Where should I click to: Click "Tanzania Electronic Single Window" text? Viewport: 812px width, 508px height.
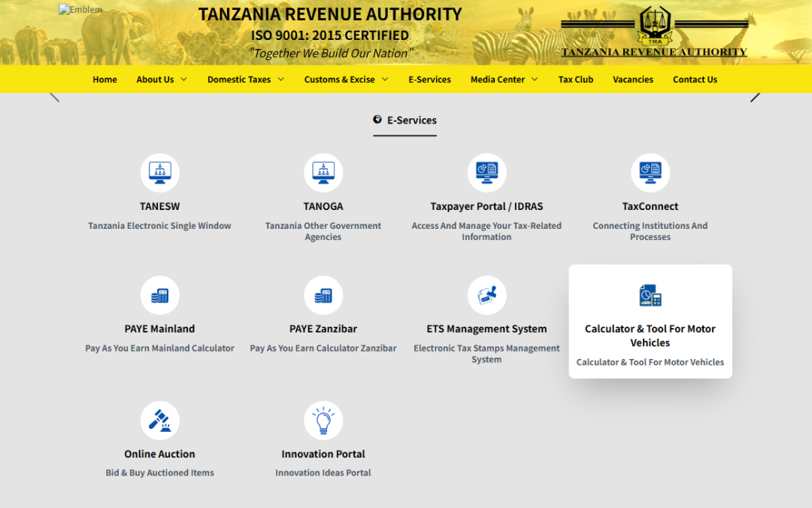(159, 226)
